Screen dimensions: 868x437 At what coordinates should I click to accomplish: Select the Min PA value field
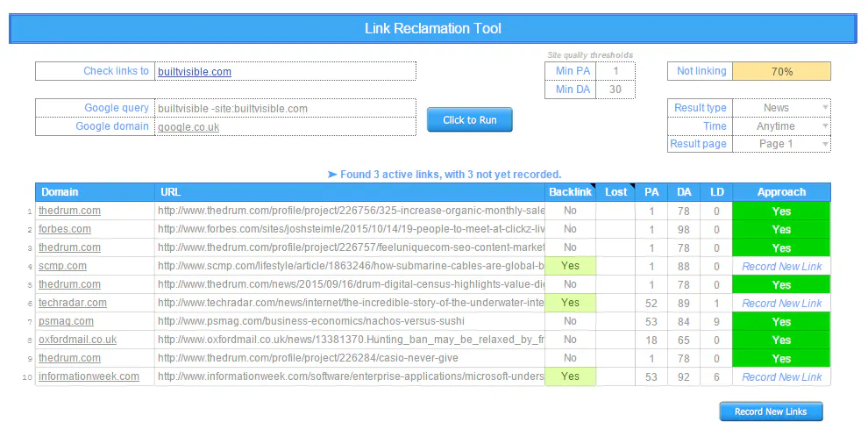point(615,71)
